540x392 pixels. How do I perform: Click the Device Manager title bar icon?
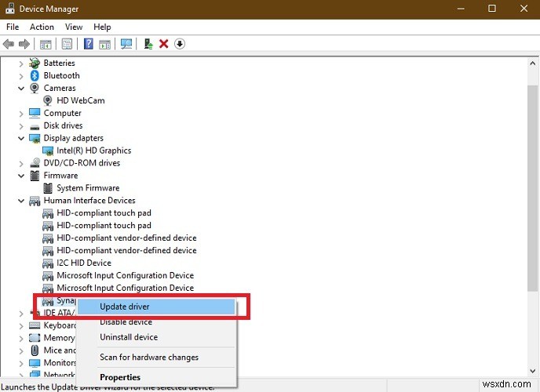click(9, 9)
